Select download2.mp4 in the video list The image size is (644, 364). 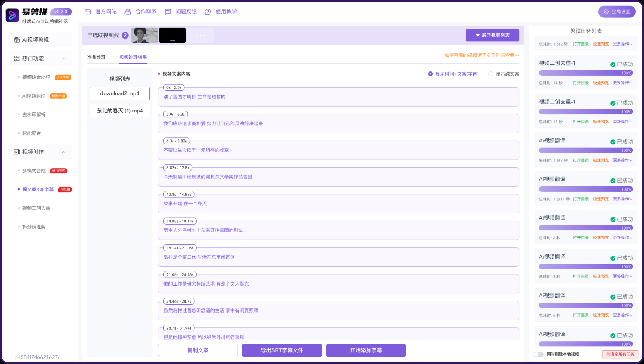coord(120,93)
